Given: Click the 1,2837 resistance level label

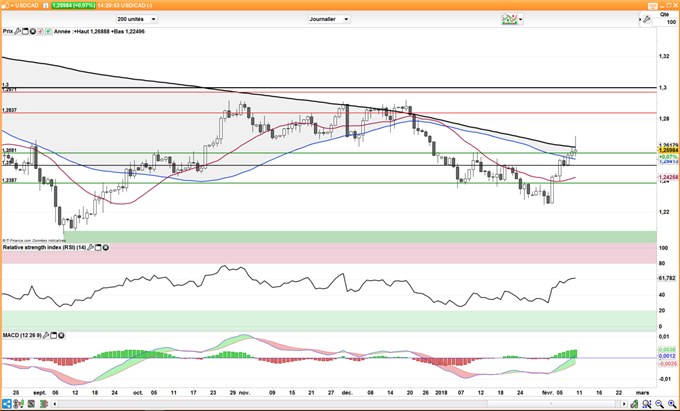Looking at the screenshot, I should coord(9,111).
